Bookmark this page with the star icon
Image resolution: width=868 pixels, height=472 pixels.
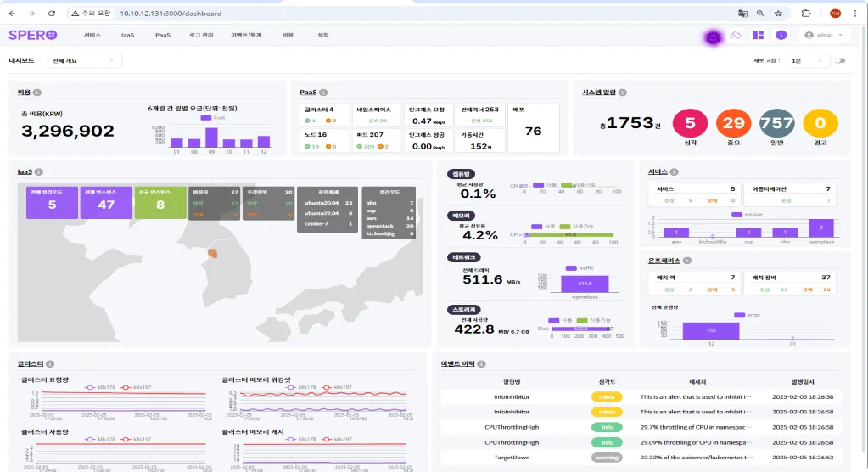[778, 14]
